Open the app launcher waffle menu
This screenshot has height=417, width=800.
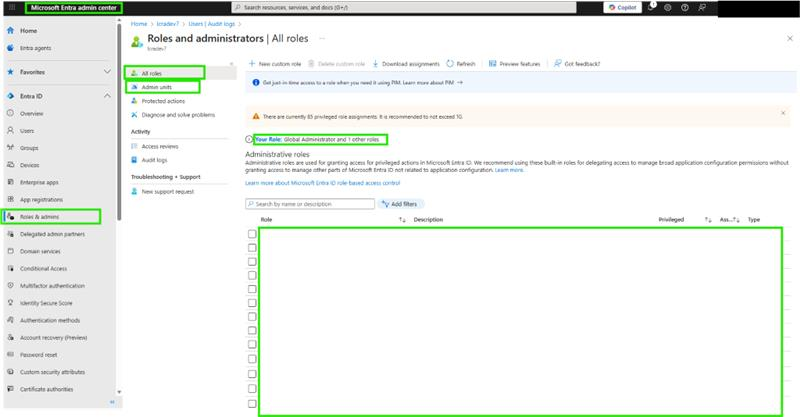click(12, 8)
